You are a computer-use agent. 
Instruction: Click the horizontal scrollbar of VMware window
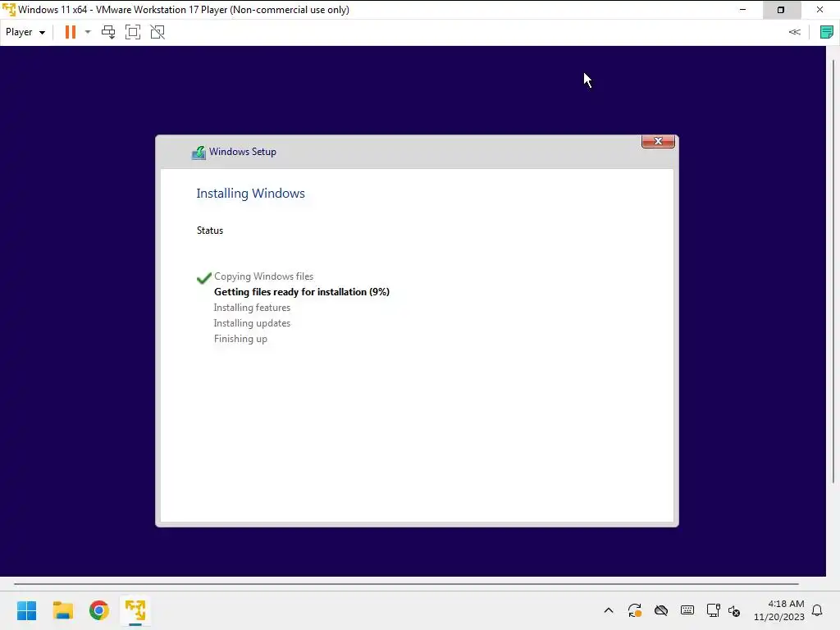click(406, 583)
